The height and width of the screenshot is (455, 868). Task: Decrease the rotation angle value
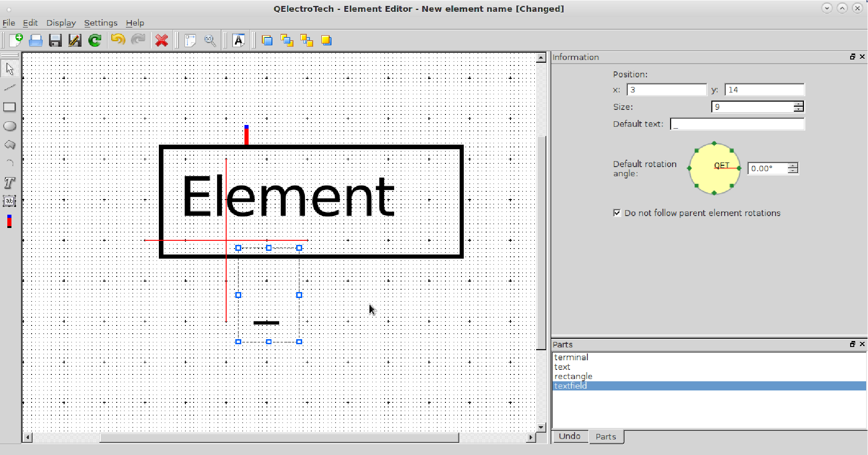793,171
